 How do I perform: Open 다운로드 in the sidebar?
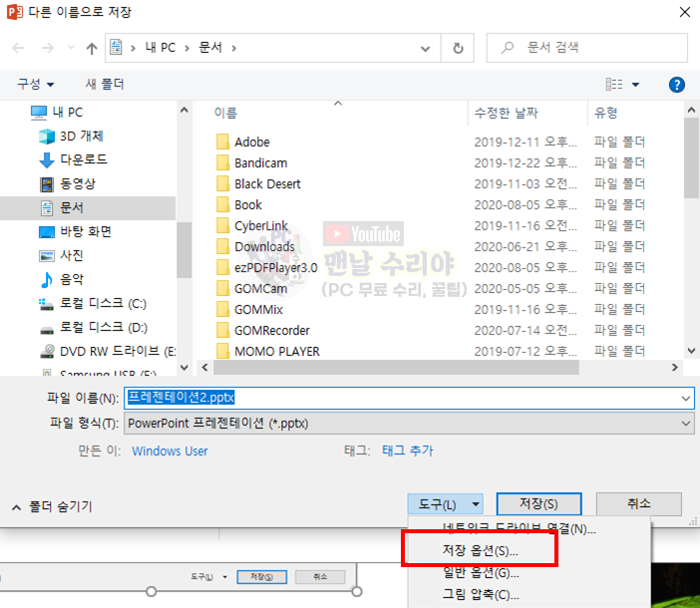pos(73,159)
